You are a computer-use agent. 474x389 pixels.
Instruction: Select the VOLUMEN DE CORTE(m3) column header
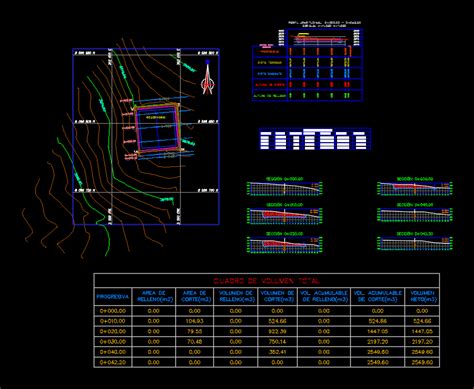click(277, 296)
